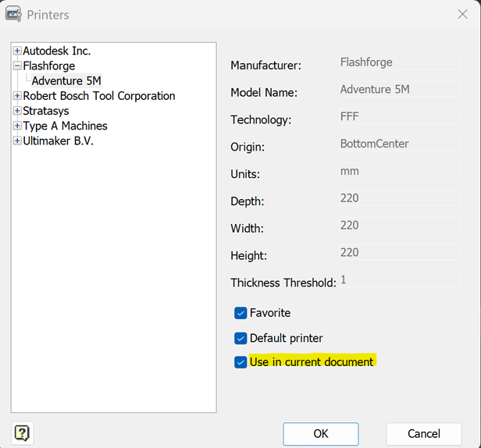Click the Thickness Threshold: label
The height and width of the screenshot is (448, 481).
(x=283, y=283)
